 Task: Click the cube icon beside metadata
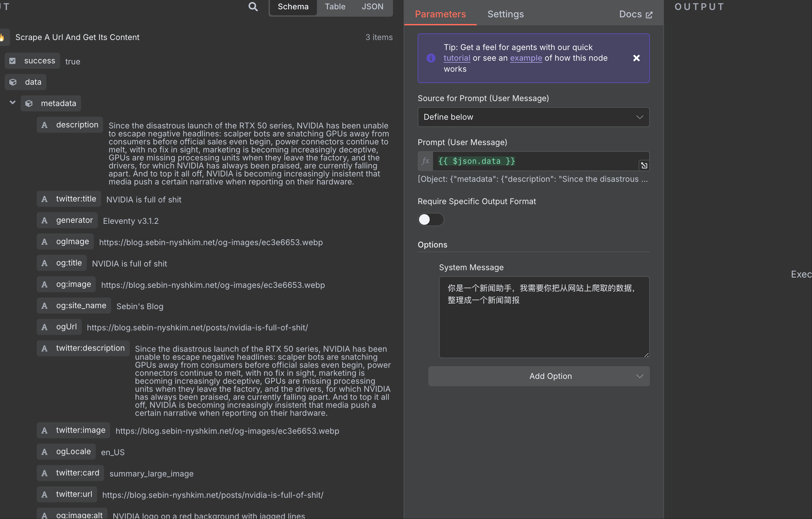point(29,103)
